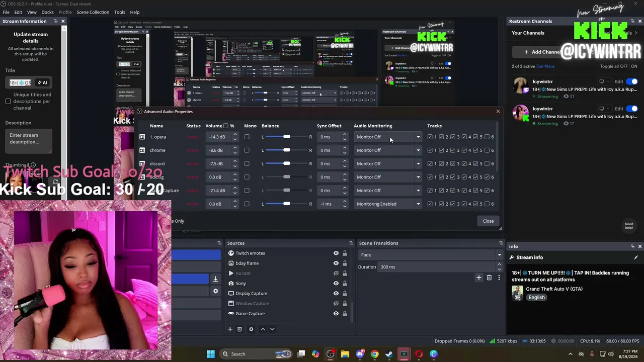The height and width of the screenshot is (362, 644).
Task: Open Steam from the taskbar
Action: [x=389, y=354]
